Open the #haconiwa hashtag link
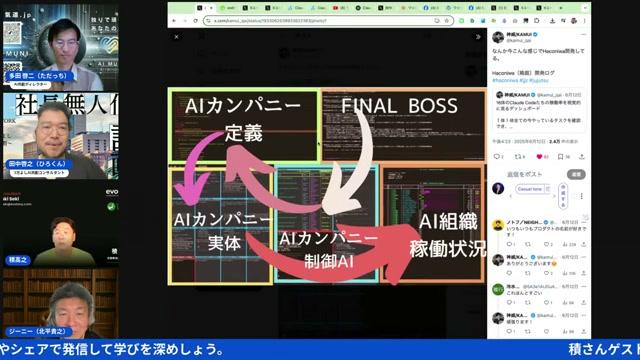Image resolution: width=640 pixels, height=360 pixels. [x=505, y=80]
